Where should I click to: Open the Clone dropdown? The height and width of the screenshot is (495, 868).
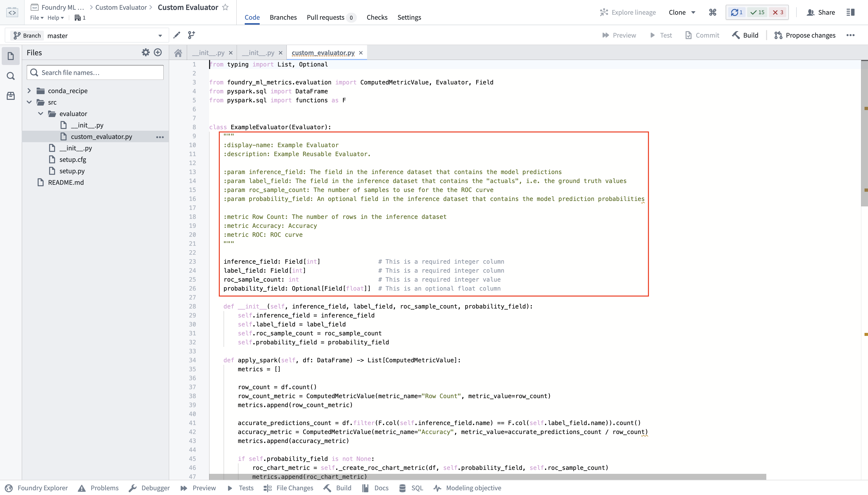(x=682, y=12)
